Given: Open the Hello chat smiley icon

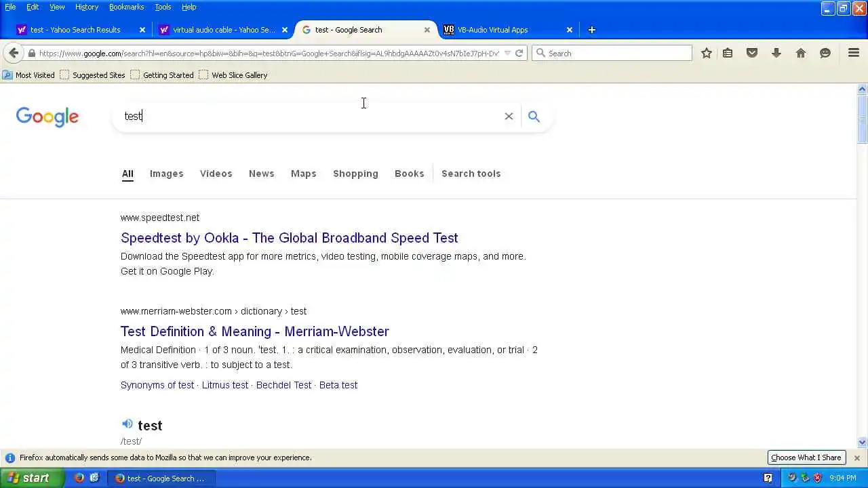Looking at the screenshot, I should [x=825, y=53].
